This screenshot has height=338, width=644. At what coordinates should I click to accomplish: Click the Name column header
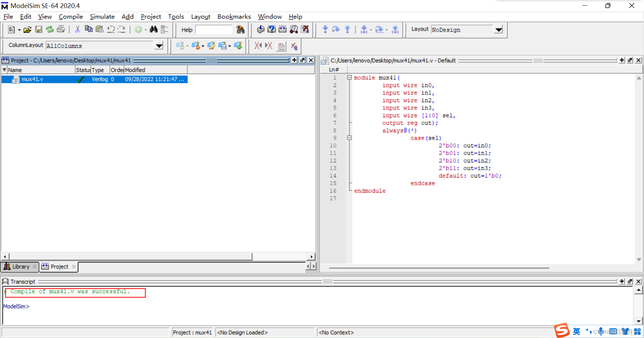(x=41, y=70)
